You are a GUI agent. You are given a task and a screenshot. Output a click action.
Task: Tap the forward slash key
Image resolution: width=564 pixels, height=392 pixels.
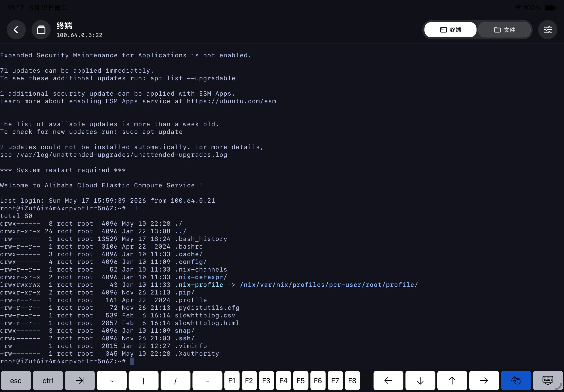(176, 381)
